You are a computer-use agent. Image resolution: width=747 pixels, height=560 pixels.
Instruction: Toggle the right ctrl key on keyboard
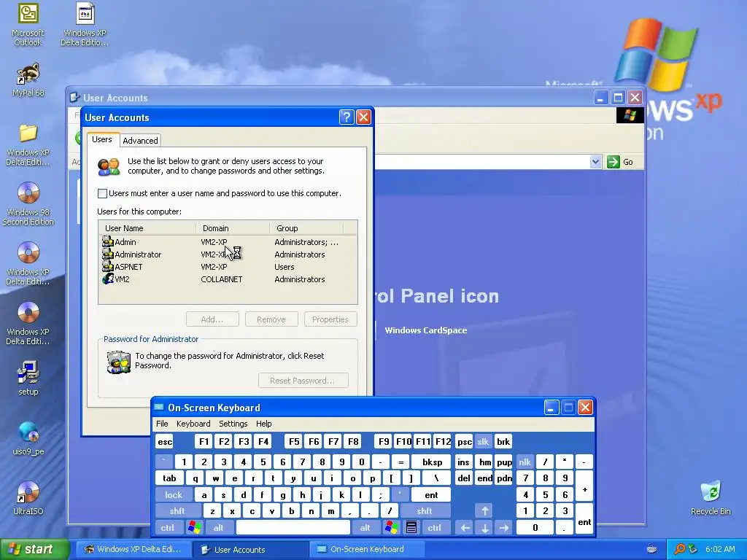click(435, 528)
